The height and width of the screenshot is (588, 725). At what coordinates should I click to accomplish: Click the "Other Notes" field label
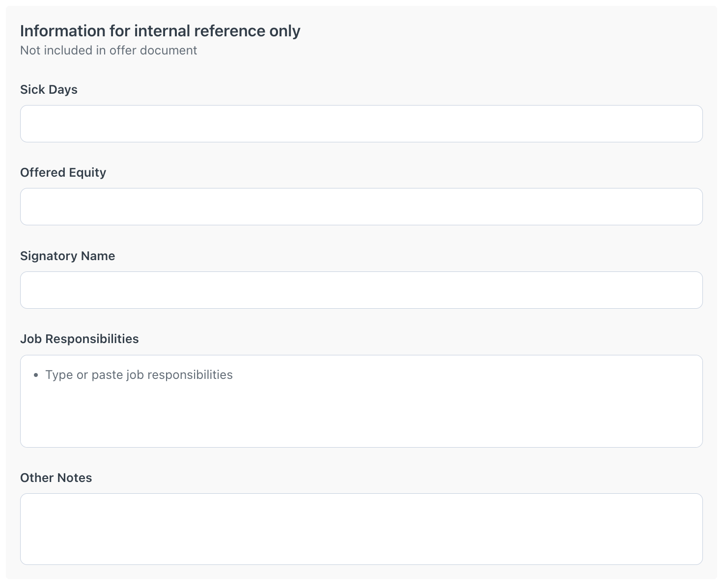(x=56, y=478)
